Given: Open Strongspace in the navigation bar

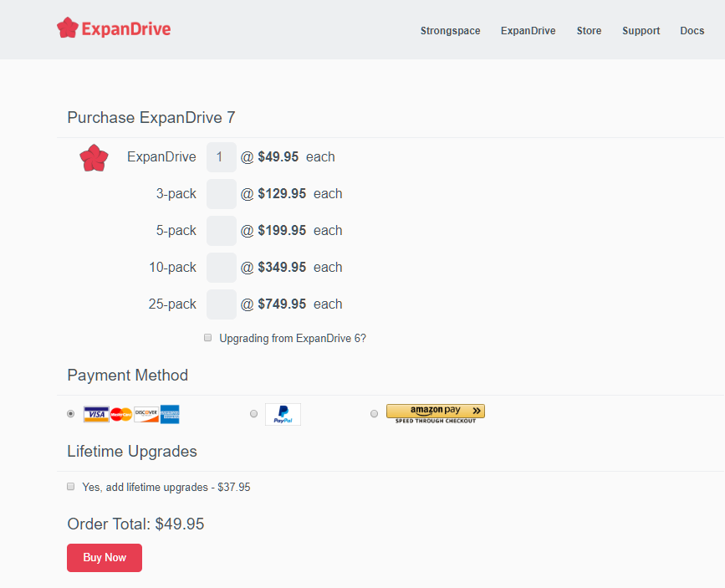Looking at the screenshot, I should 451,31.
